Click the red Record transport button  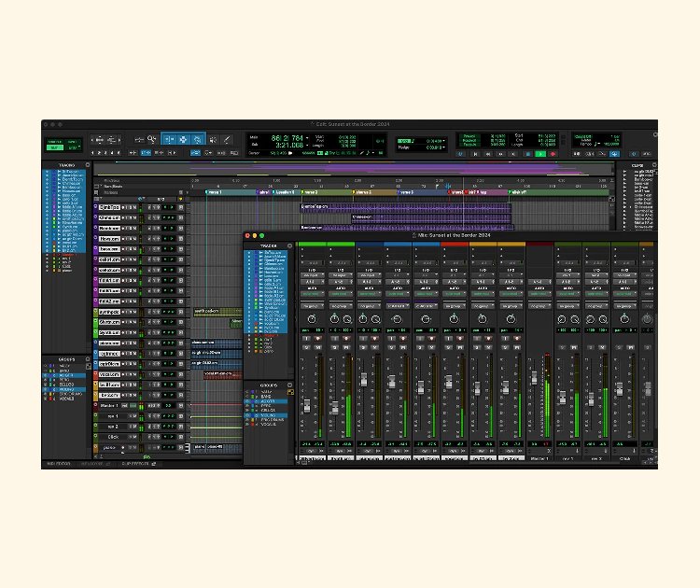(x=553, y=154)
